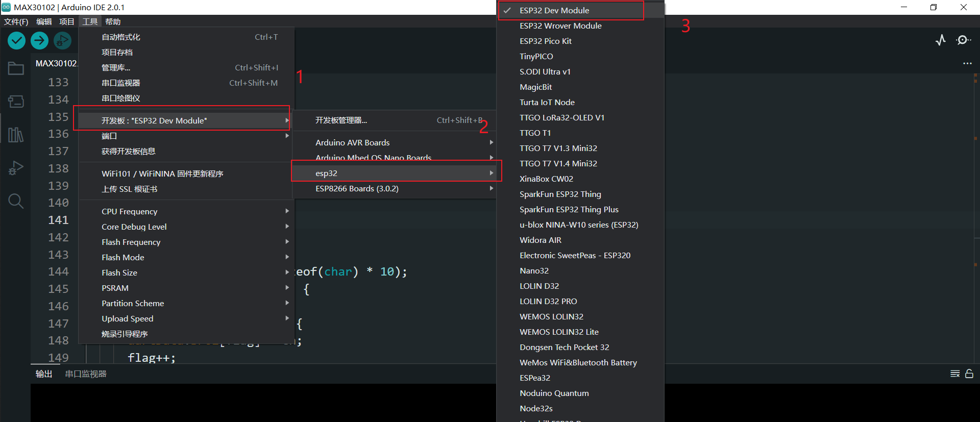The width and height of the screenshot is (980, 422).
Task: Click the Arduino IDE title bar logo
Action: [6, 7]
